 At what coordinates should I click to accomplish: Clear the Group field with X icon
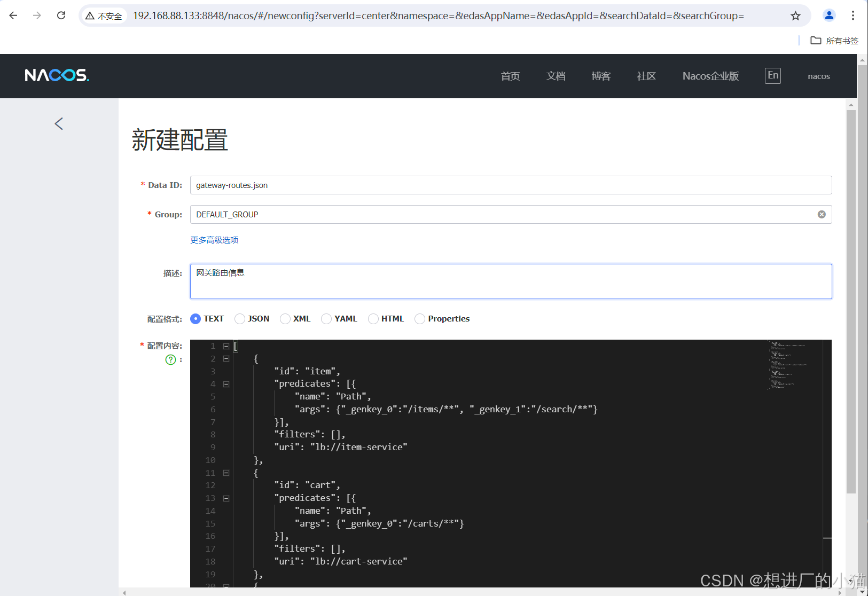click(822, 214)
